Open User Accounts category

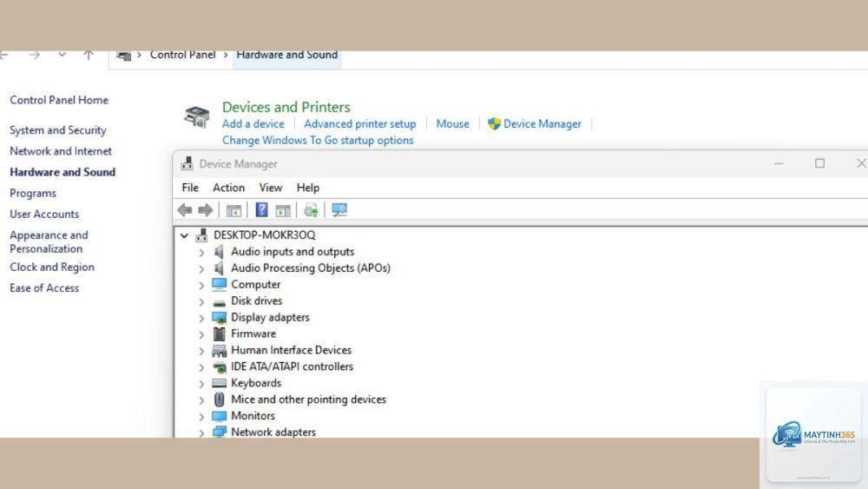43,215
